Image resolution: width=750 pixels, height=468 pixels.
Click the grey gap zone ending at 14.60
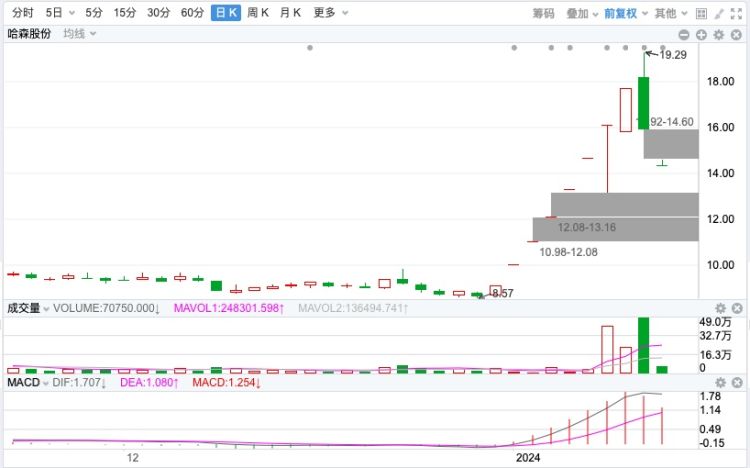[671, 144]
